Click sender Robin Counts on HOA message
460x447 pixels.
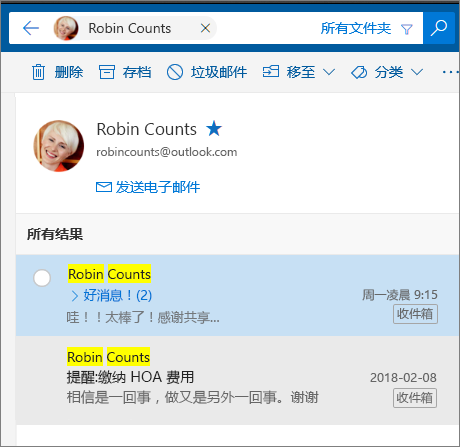[x=108, y=357]
